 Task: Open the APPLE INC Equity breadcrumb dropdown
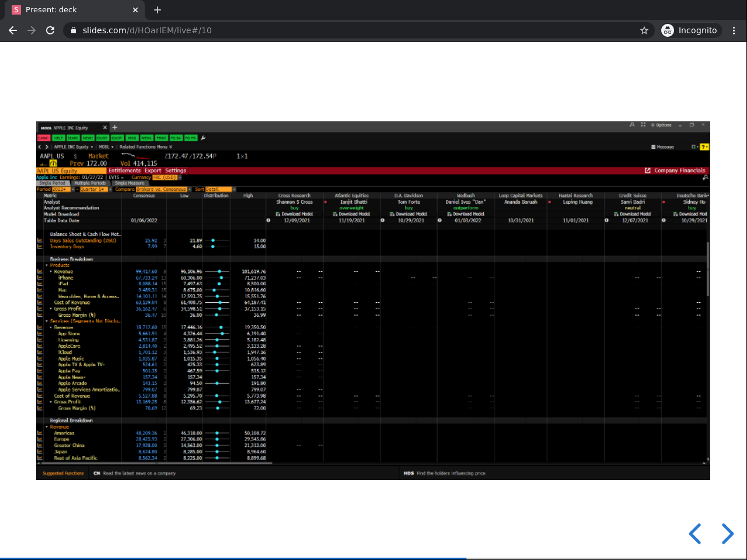coord(74,147)
